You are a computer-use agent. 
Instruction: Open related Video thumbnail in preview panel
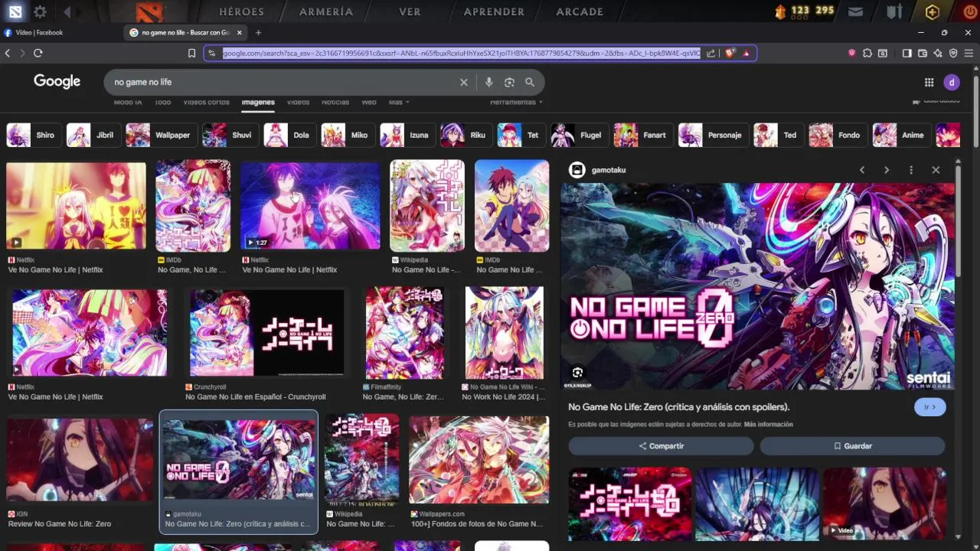[x=884, y=504]
